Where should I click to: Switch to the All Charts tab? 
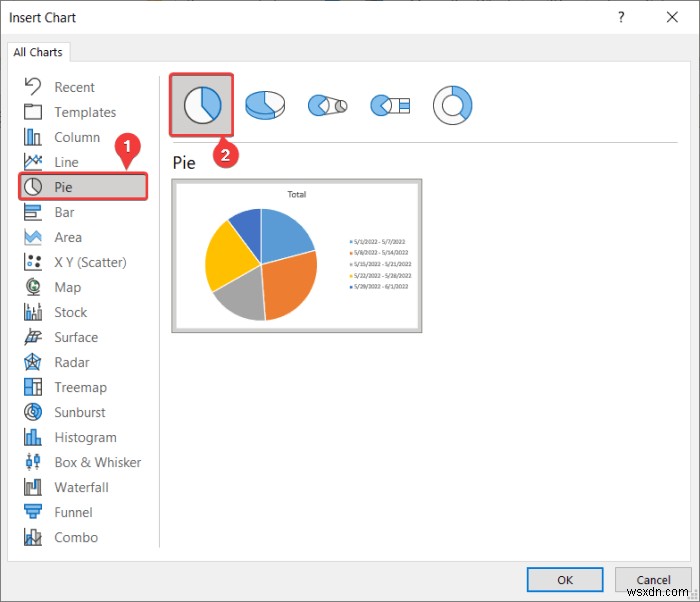[38, 52]
